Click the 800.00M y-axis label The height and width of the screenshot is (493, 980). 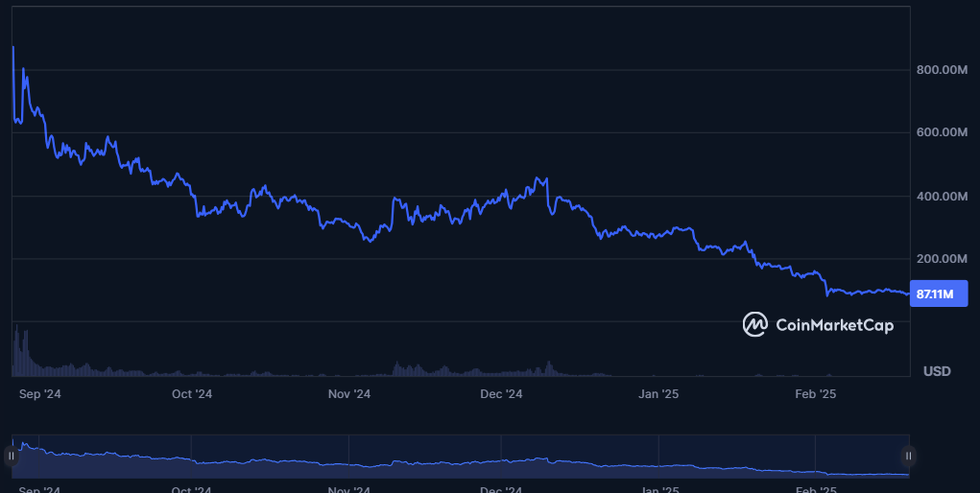click(942, 70)
